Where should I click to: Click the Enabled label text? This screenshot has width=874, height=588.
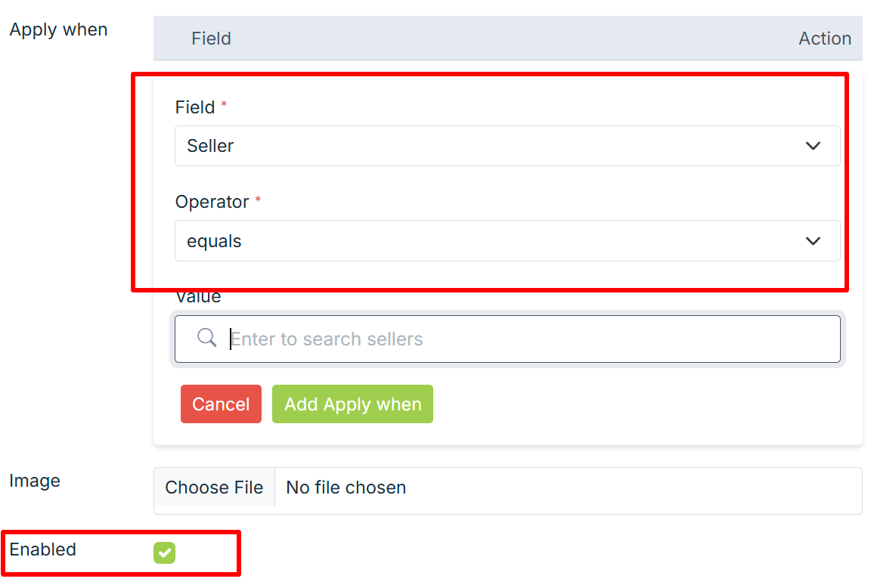(x=43, y=549)
